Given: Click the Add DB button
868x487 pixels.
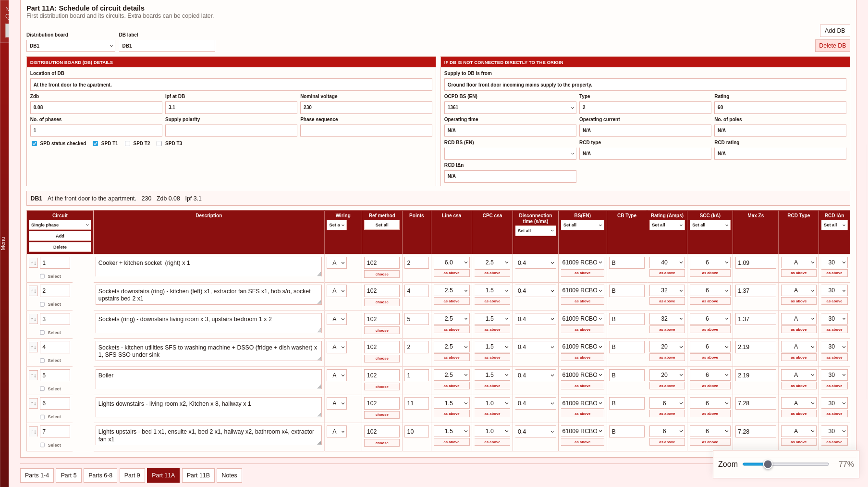Looking at the screenshot, I should tap(835, 31).
